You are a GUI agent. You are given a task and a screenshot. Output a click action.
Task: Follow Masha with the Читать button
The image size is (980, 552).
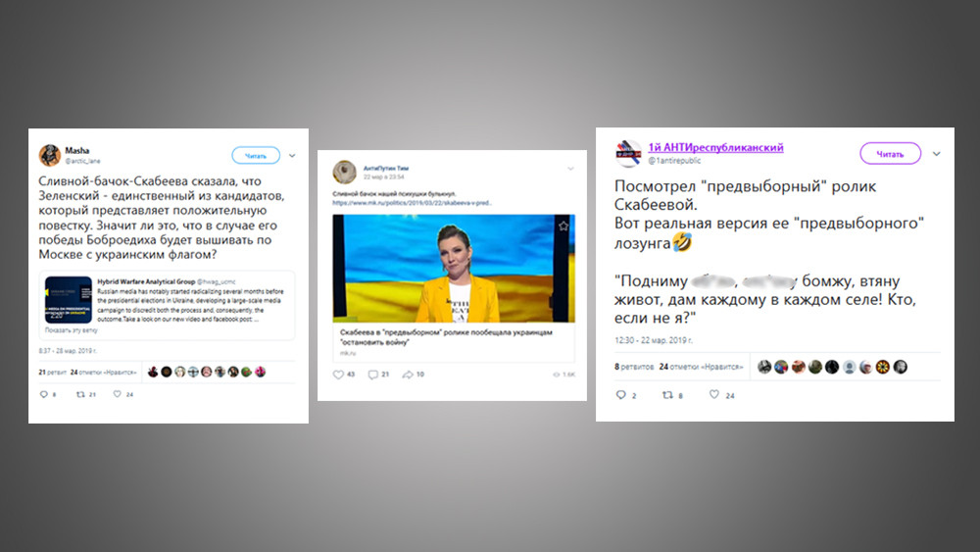pyautogui.click(x=256, y=155)
